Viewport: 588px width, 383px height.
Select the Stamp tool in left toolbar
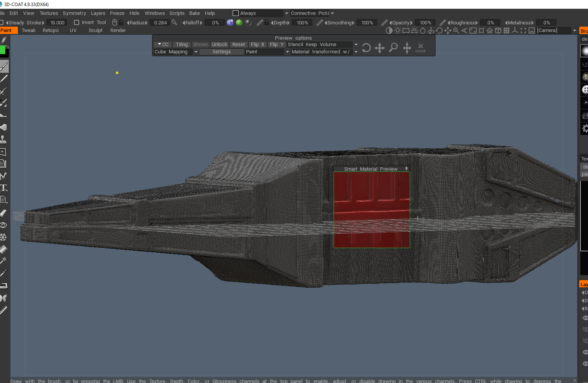[x=4, y=139]
